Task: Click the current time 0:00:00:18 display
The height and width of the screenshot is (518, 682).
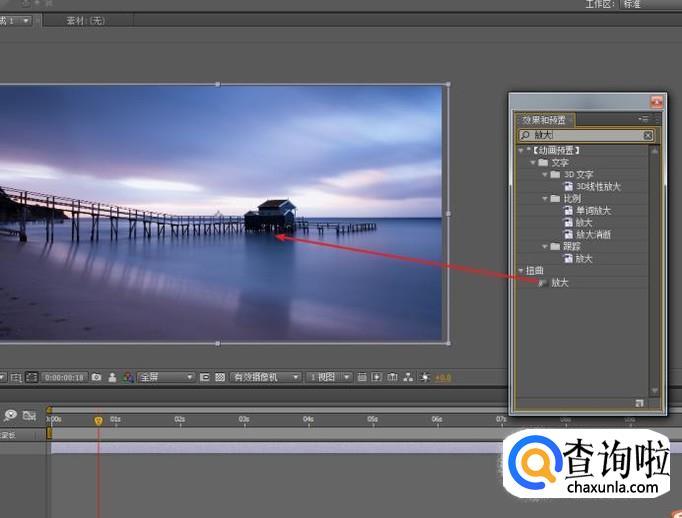Action: pyautogui.click(x=64, y=377)
